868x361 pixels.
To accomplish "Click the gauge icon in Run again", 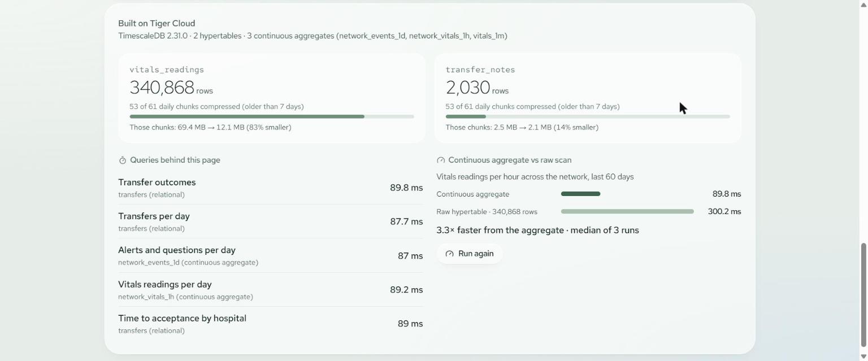I will (x=450, y=254).
